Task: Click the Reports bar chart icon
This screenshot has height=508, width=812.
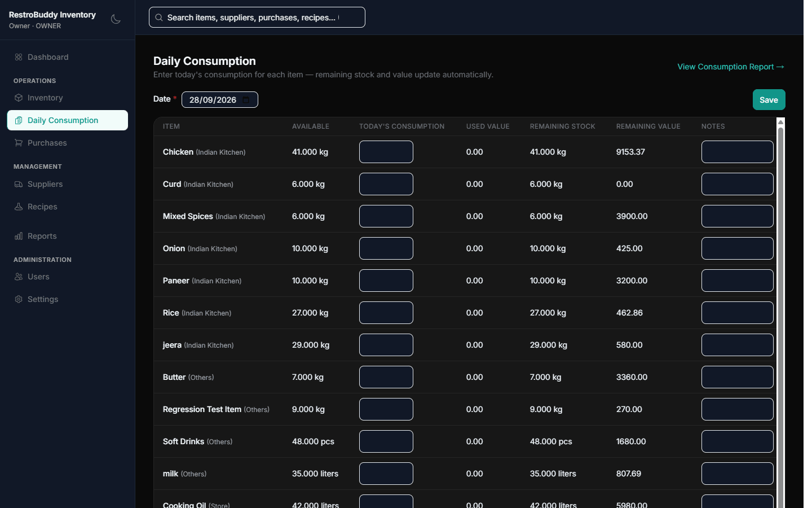Action: (19, 236)
